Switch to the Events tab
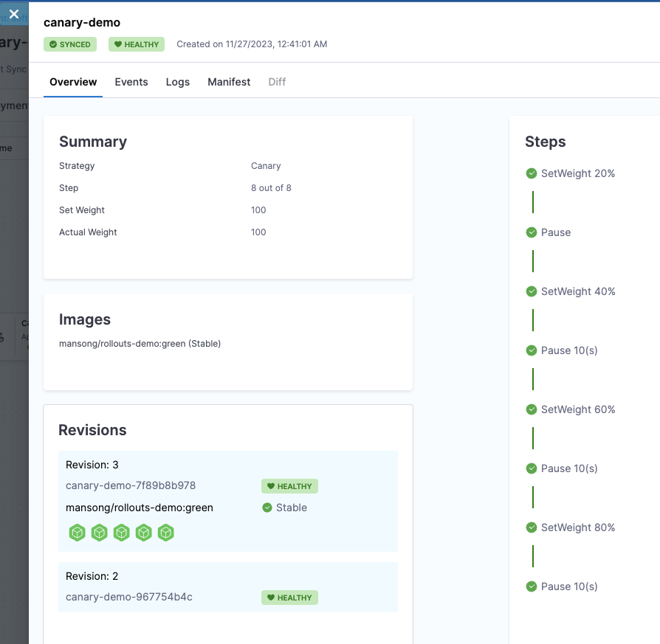Screen dimensions: 660x644 pos(131,82)
